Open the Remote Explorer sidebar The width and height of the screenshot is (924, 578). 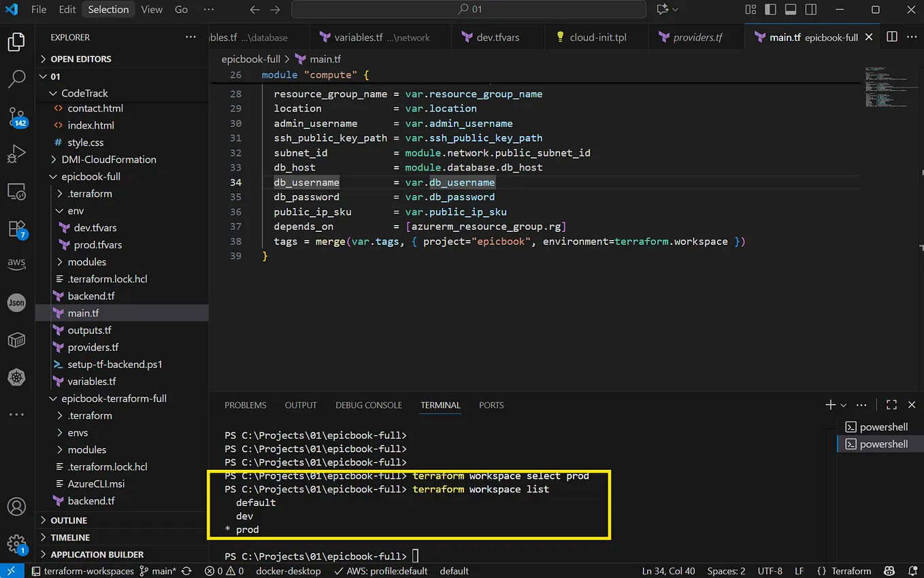pyautogui.click(x=16, y=191)
